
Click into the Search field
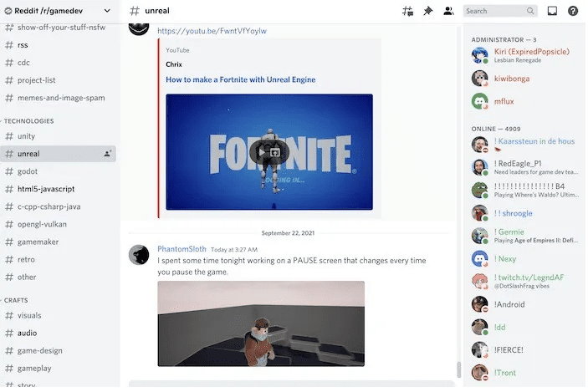pos(500,11)
